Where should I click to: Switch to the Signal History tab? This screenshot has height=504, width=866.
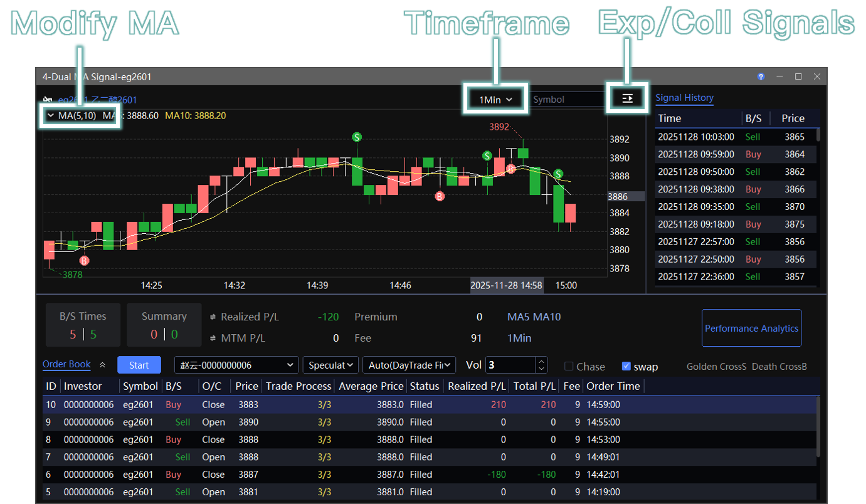coord(684,98)
